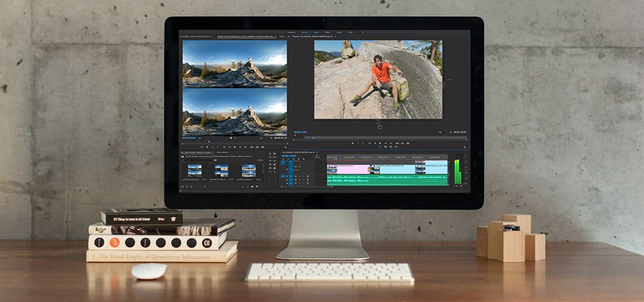The image size is (644, 302).
Task: Select the Selection tool in Tools panel
Action: [271, 154]
